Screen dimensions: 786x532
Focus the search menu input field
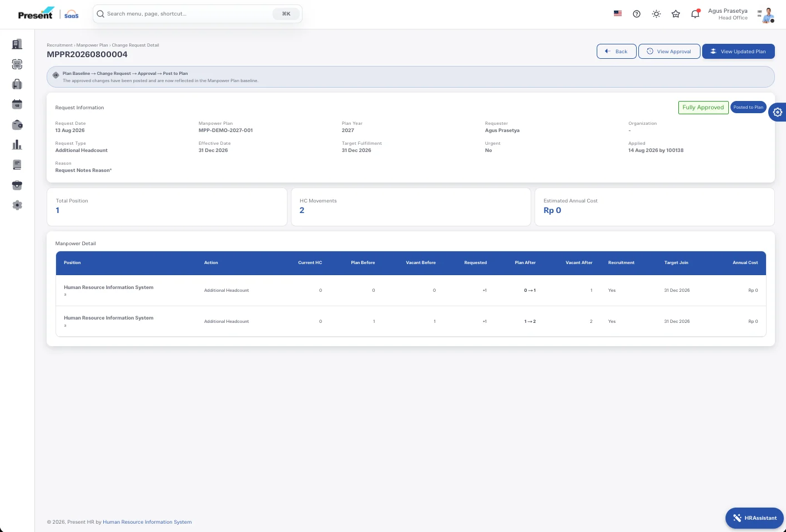tap(197, 14)
